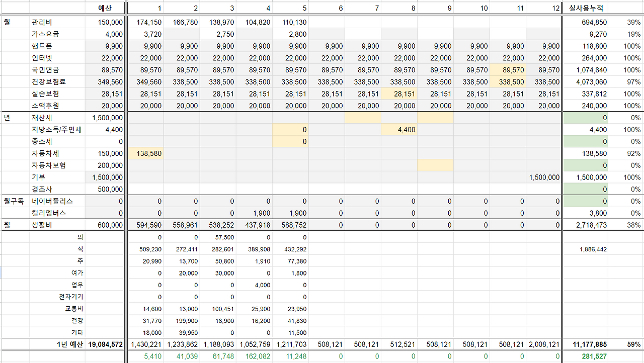The height and width of the screenshot is (363, 644).
Task: Select the 예산 column header
Action: (x=105, y=8)
